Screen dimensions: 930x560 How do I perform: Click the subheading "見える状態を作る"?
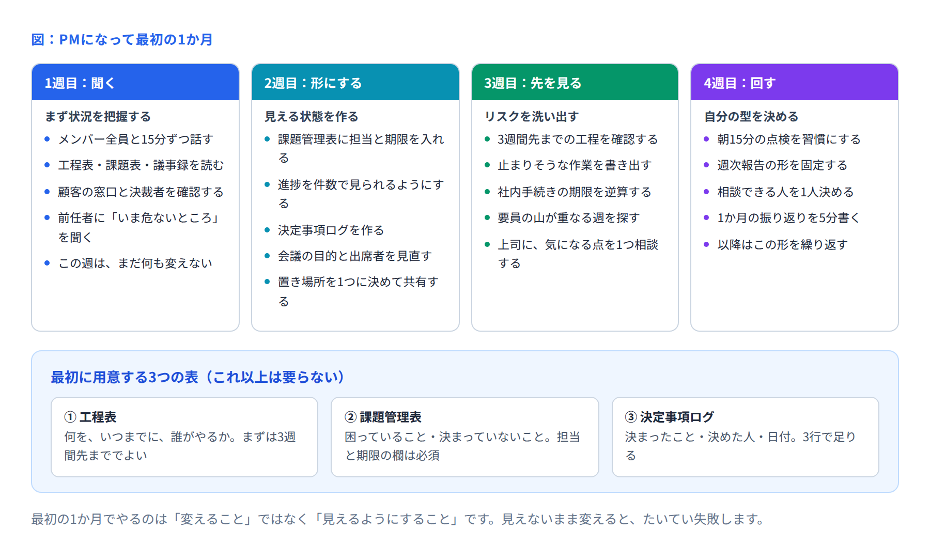(x=311, y=117)
